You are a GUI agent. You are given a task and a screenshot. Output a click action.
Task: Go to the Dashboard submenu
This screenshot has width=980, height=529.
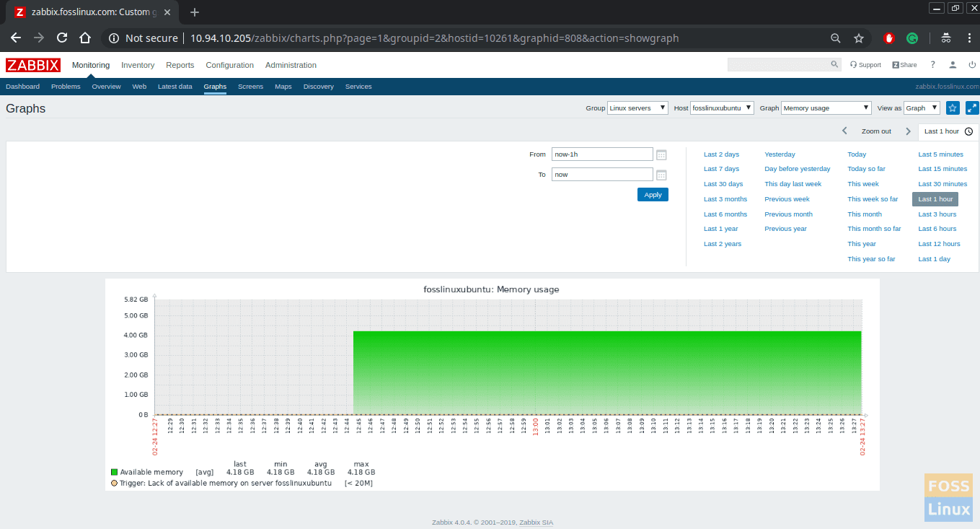tap(22, 87)
